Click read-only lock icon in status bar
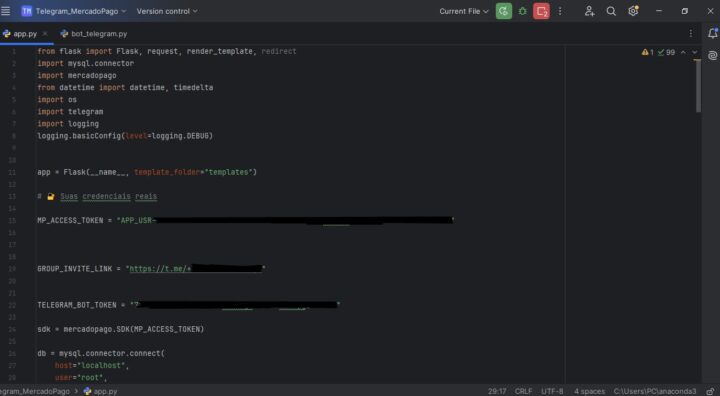This screenshot has height=396, width=720. [710, 391]
